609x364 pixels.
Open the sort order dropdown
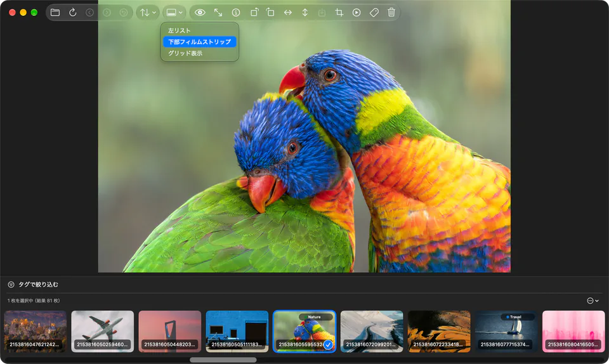coord(148,13)
